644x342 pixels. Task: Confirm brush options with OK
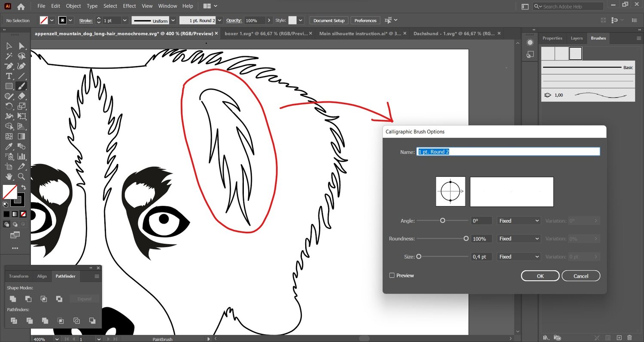[540, 276]
